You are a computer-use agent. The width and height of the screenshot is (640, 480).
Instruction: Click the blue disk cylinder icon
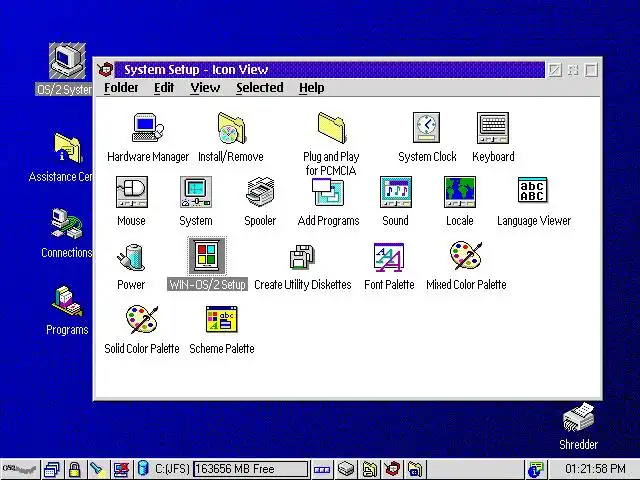click(x=143, y=469)
